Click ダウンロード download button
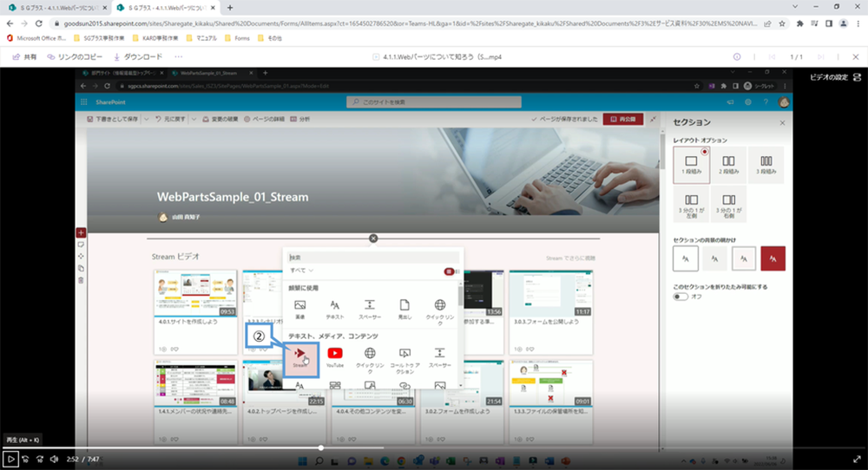 pyautogui.click(x=138, y=57)
